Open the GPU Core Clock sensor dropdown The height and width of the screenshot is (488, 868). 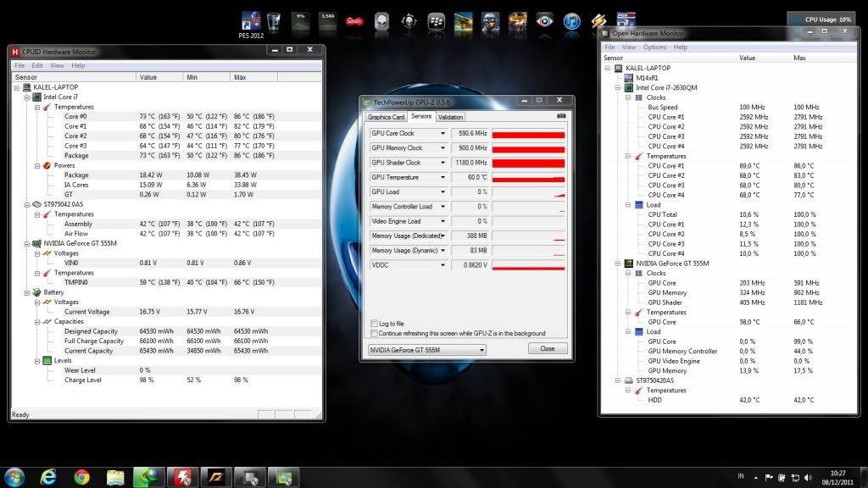click(x=442, y=133)
